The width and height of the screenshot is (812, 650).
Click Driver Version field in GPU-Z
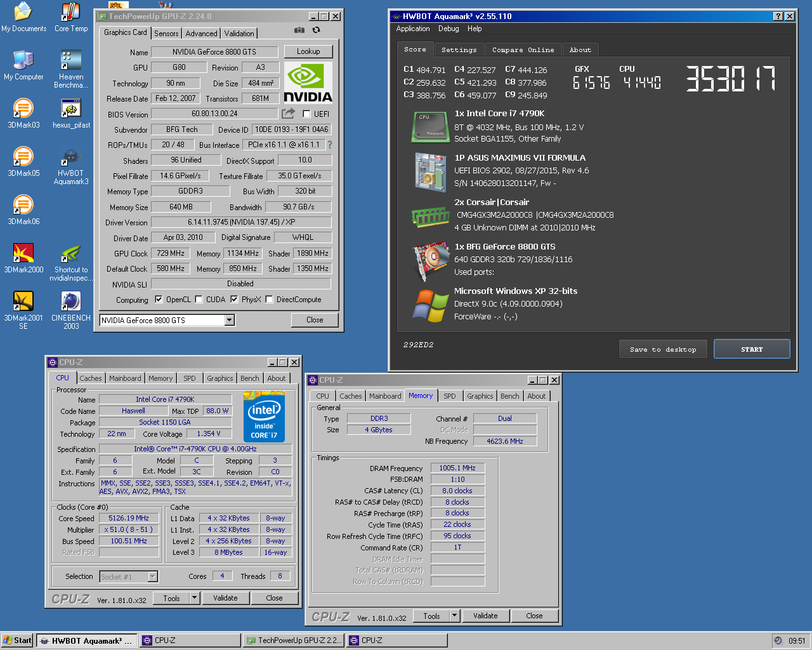coord(241,222)
